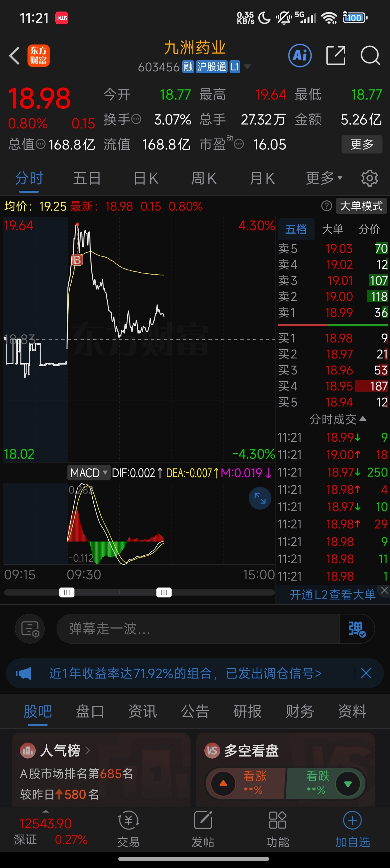Viewport: 390px width, 868px height.
Task: Select the 卖1 18.99 order row
Action: point(333,312)
